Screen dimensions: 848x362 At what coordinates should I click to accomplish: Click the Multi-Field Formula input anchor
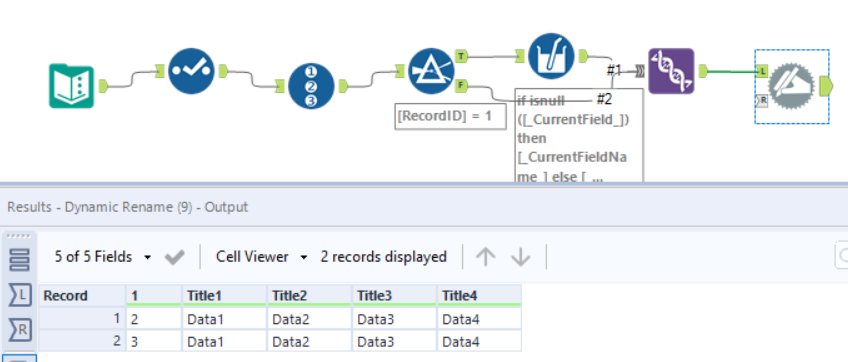[x=519, y=56]
